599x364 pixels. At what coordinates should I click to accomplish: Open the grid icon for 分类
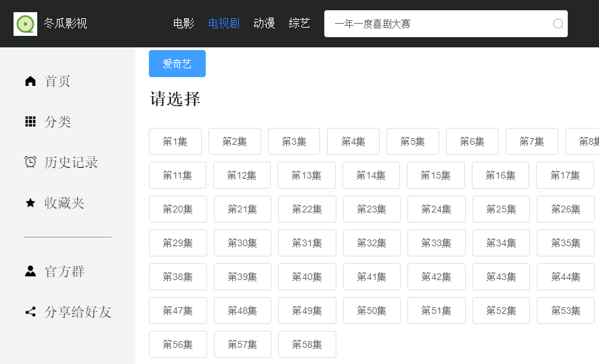(x=30, y=122)
